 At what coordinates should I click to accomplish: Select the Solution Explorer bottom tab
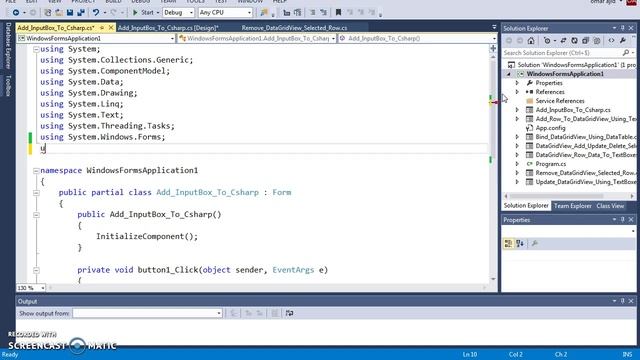click(x=526, y=206)
